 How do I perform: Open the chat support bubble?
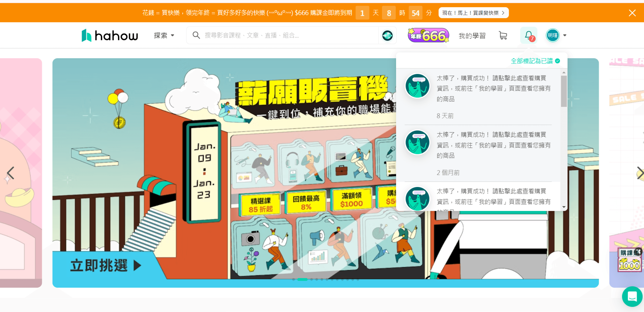pos(632,297)
